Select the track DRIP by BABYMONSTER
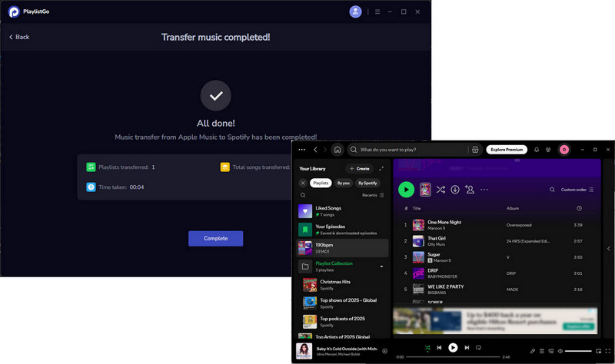Viewport: 615px width, 364px height. click(498, 273)
